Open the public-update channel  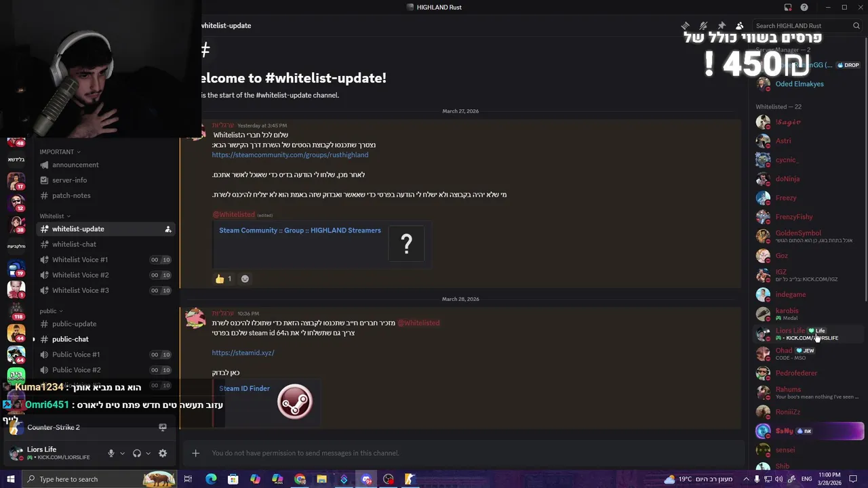[106, 324]
